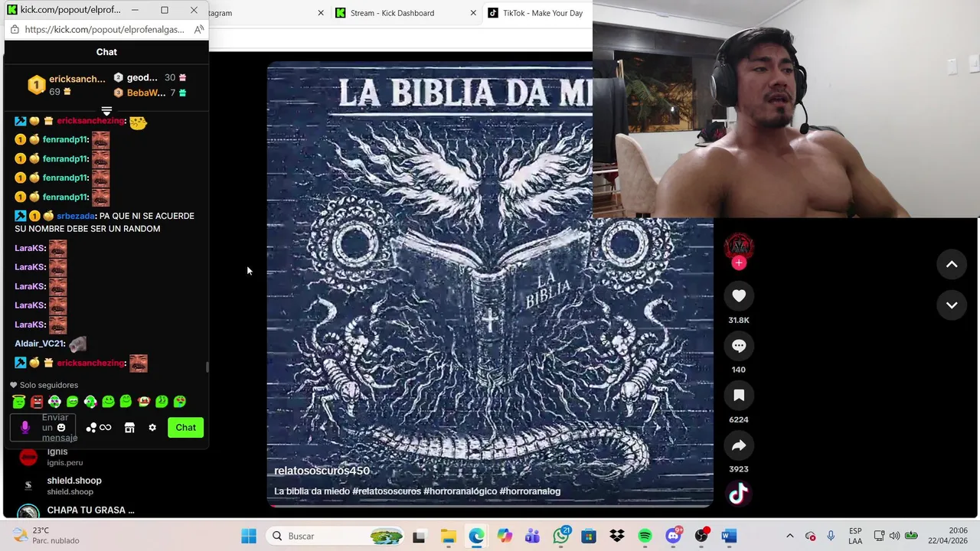Image resolution: width=980 pixels, height=551 pixels.
Task: Click the #relatososcuros hashtag
Action: [x=387, y=491]
